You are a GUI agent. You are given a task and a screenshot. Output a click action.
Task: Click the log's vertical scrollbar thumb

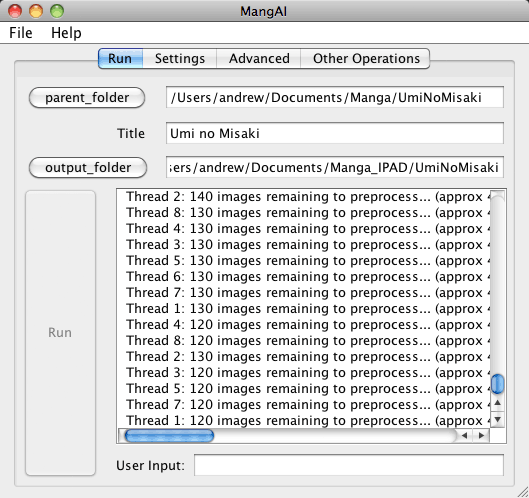pyautogui.click(x=497, y=384)
